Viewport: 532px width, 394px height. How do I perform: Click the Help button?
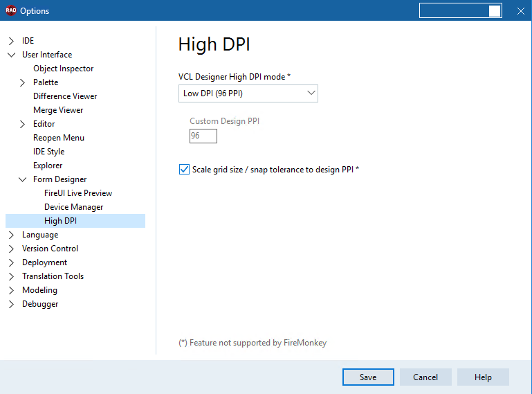[483, 377]
